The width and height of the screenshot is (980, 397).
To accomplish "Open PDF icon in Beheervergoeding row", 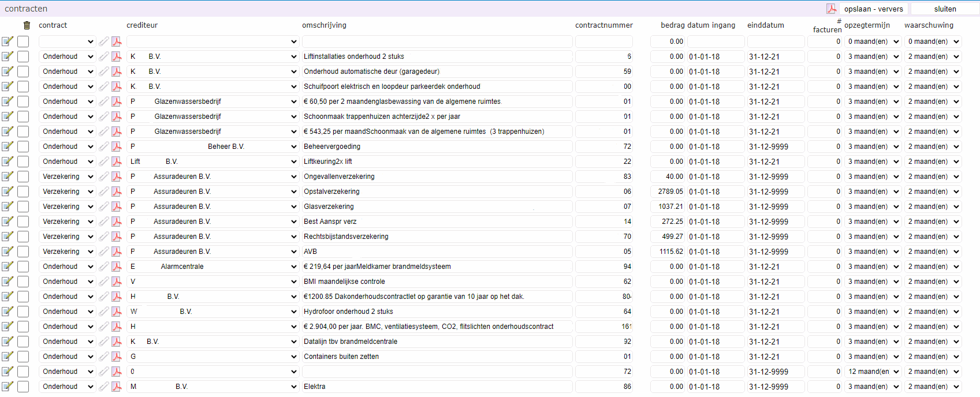I will coord(117,147).
